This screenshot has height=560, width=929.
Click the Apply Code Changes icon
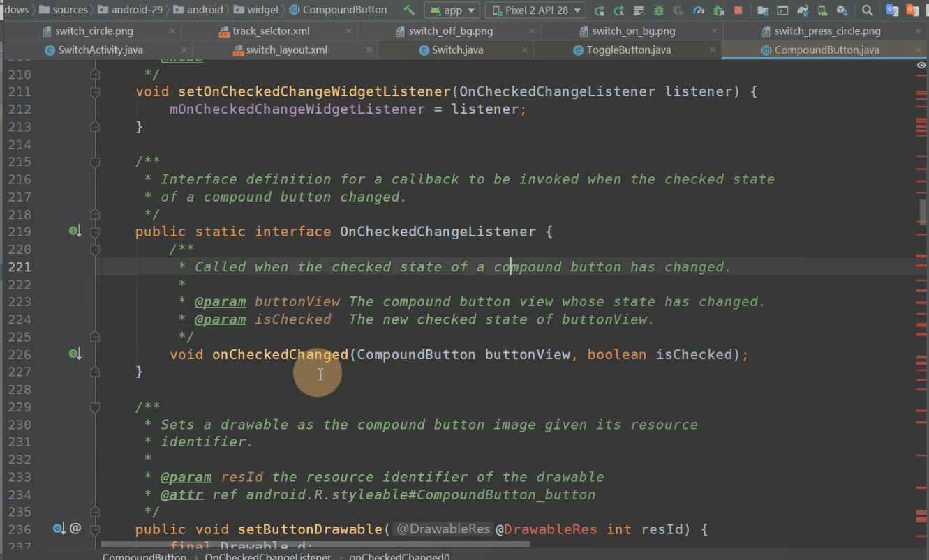pyautogui.click(x=639, y=10)
